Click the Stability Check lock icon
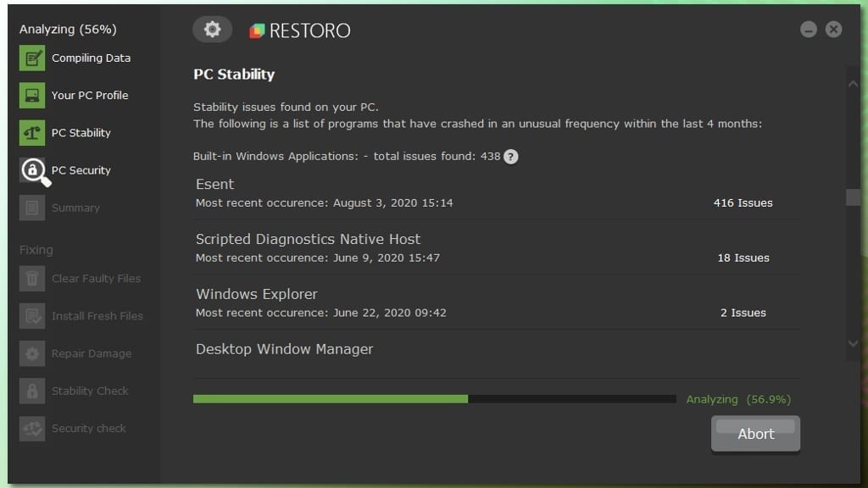The height and width of the screenshot is (488, 868). click(32, 391)
